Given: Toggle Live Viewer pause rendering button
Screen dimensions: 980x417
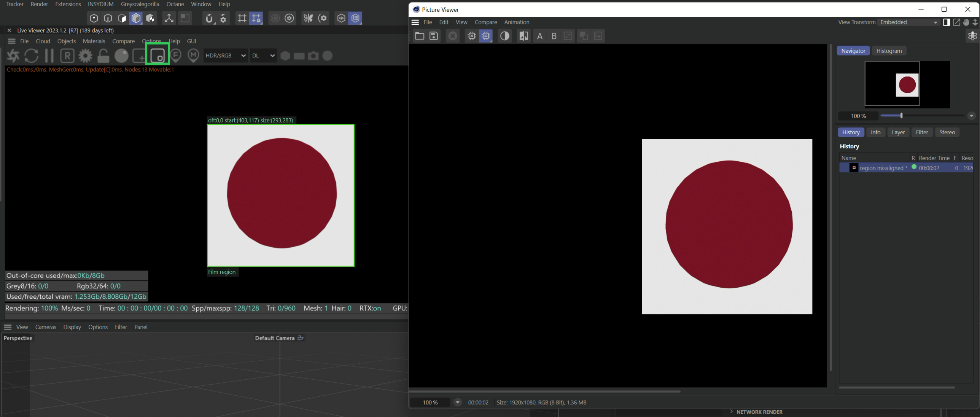Looking at the screenshot, I should [x=49, y=56].
